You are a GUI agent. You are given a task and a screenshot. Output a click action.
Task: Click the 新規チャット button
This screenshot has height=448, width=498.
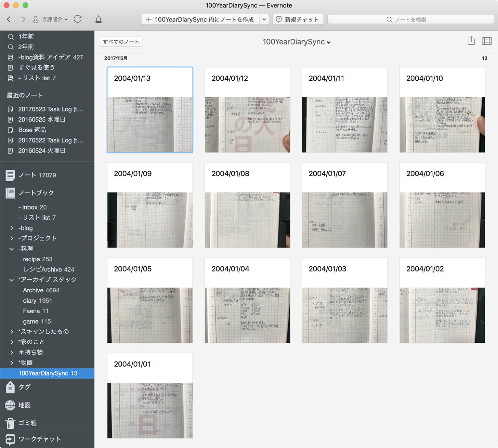click(298, 19)
